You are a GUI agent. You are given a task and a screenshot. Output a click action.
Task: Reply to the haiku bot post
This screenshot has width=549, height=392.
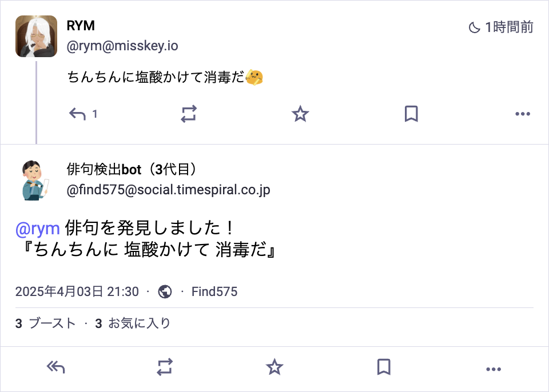tap(55, 367)
